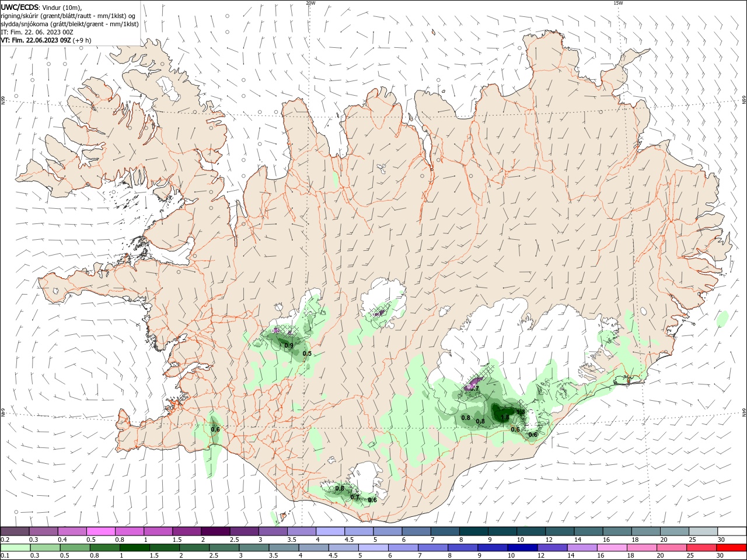747x560 pixels.
Task: Select the light periwinkle 5 swatch in the lower legend
Action: (x=373, y=548)
